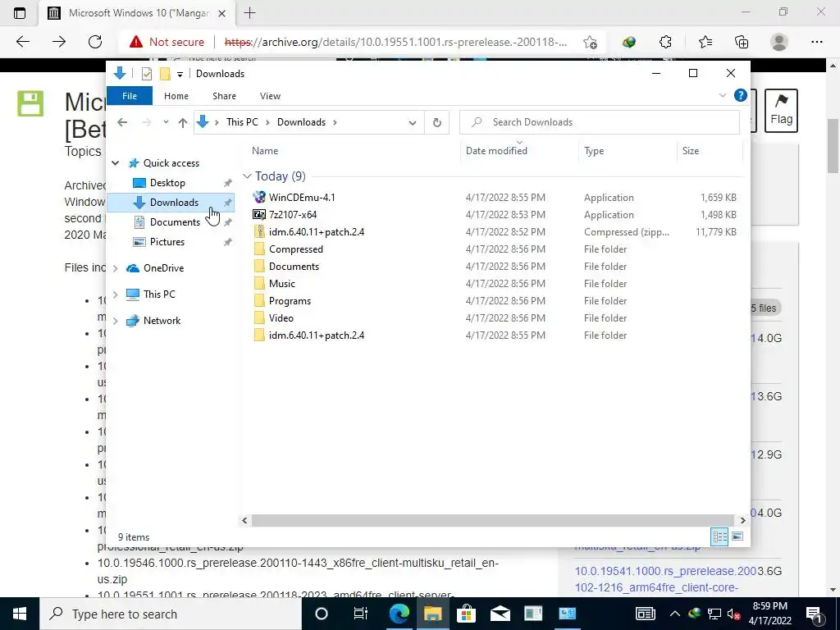840x630 pixels.
Task: Click Flag button on archive.org page
Action: click(x=781, y=111)
